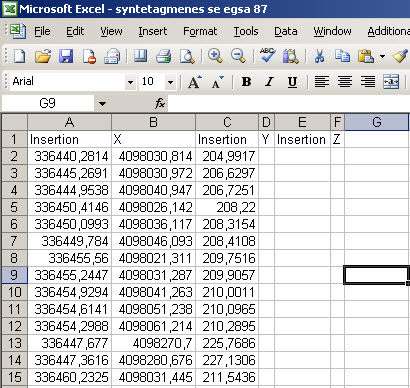Select cell containing 208,22

(227, 207)
